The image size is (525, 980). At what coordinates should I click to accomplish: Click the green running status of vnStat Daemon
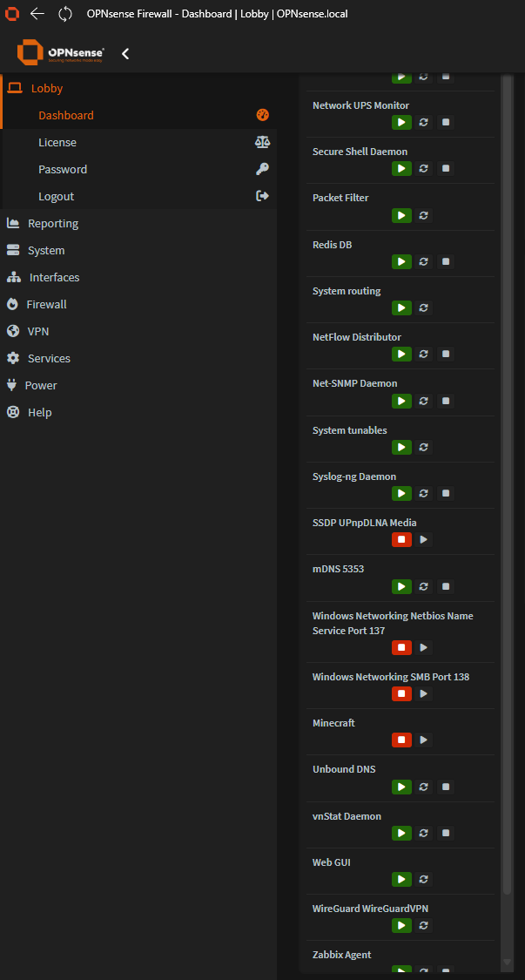(x=400, y=833)
